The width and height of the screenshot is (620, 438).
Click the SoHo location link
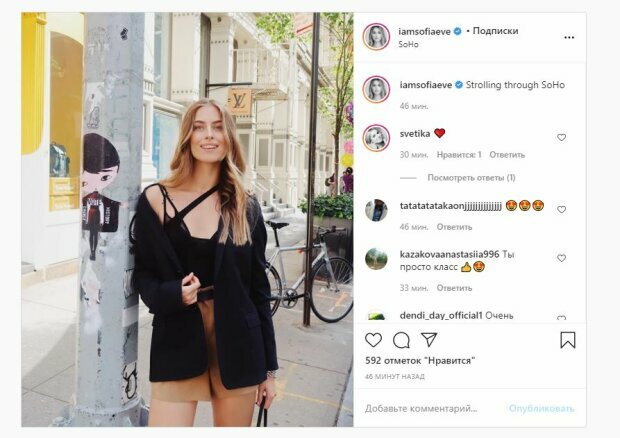click(x=408, y=44)
